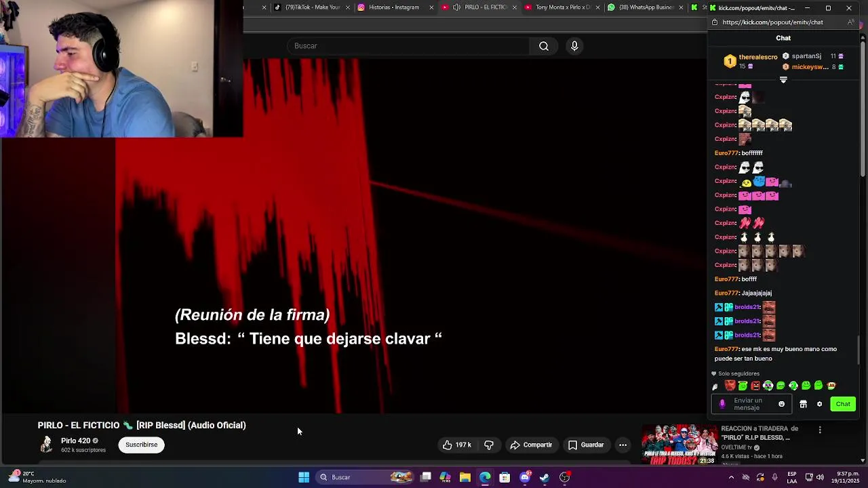Click purple microphone icon in chat input
Viewport: 868px width, 488px height.
722,404
